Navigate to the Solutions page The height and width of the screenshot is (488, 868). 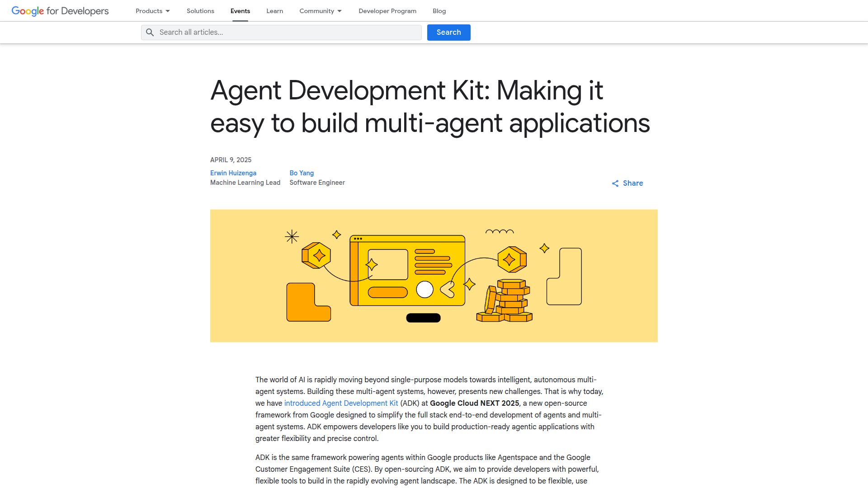pyautogui.click(x=200, y=11)
